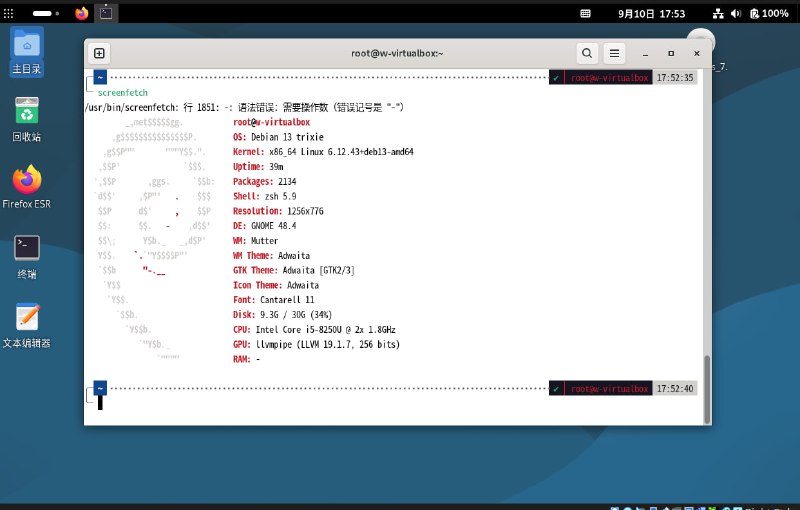Click the Uptime: 39m line
800x510 pixels.
point(258,167)
